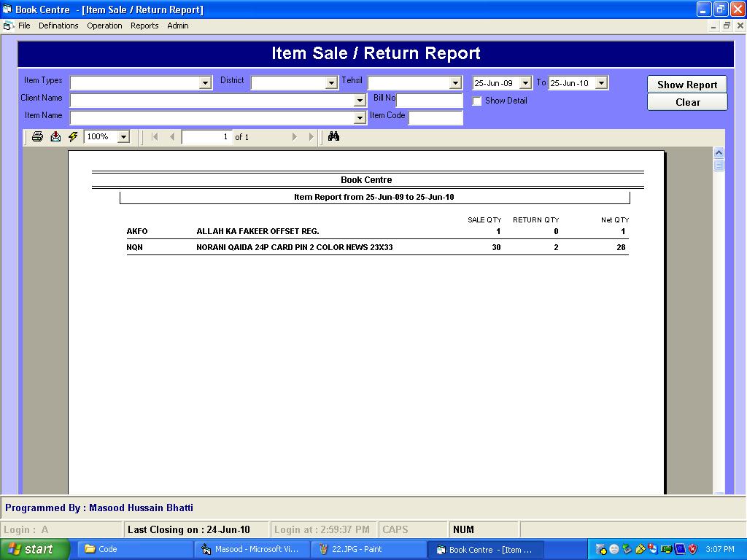Click item code NQN in report
Screen dimensions: 747x560
(134, 247)
